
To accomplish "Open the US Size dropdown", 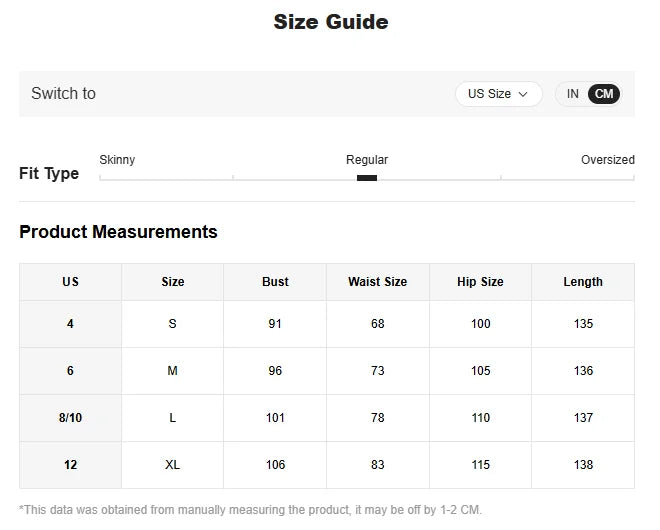I will tap(498, 94).
